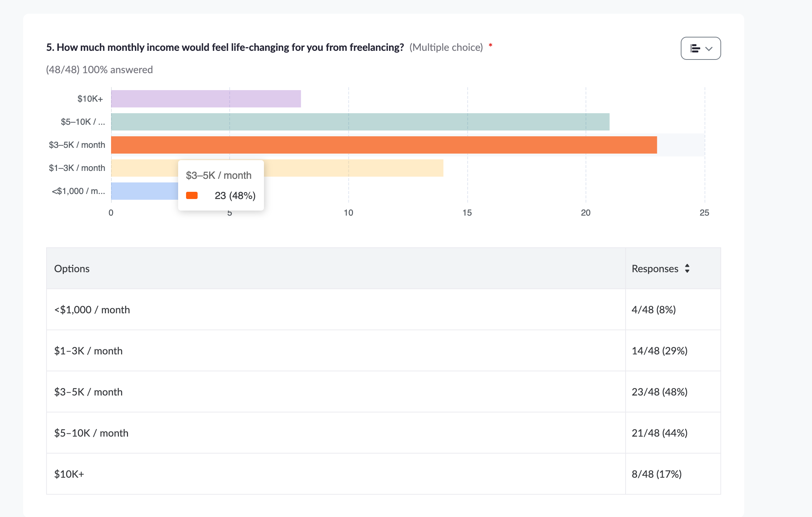The width and height of the screenshot is (812, 517).
Task: Sort by Responses column arrows
Action: (x=687, y=269)
